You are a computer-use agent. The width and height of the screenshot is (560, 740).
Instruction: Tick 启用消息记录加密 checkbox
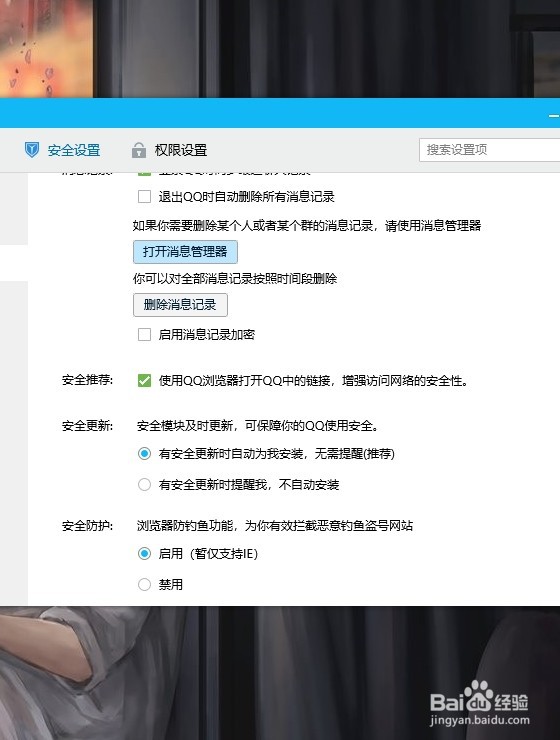point(144,335)
